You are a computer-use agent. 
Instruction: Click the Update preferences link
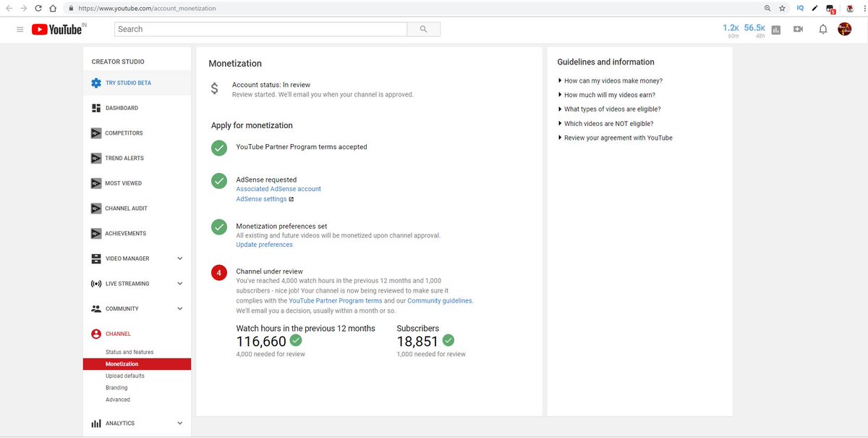pyautogui.click(x=265, y=245)
